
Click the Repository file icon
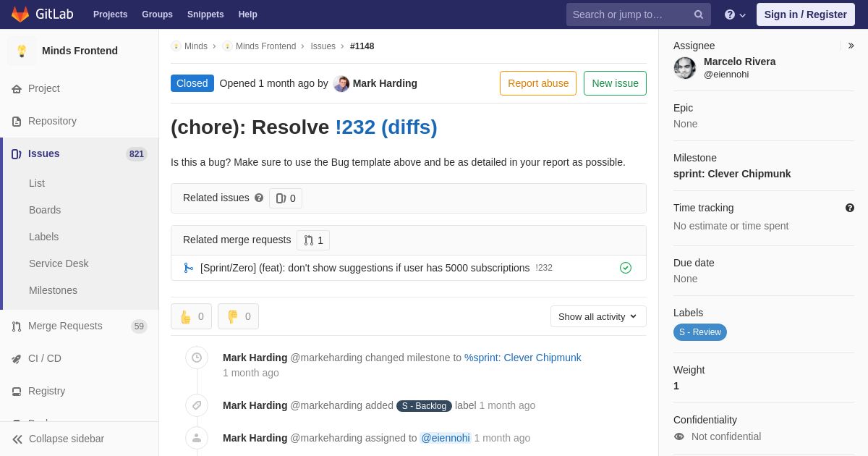pyautogui.click(x=17, y=122)
